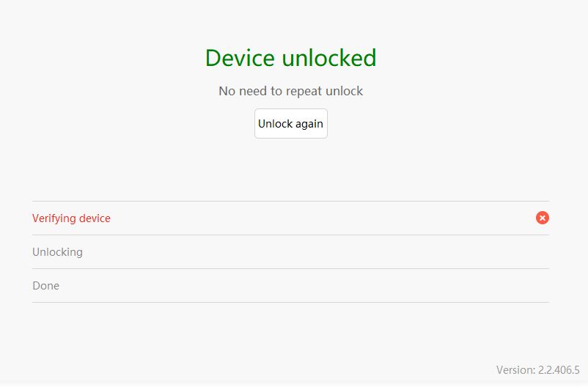Click the red error icon beside Verifying device
Viewport: 588px width, 387px height.
(x=543, y=218)
